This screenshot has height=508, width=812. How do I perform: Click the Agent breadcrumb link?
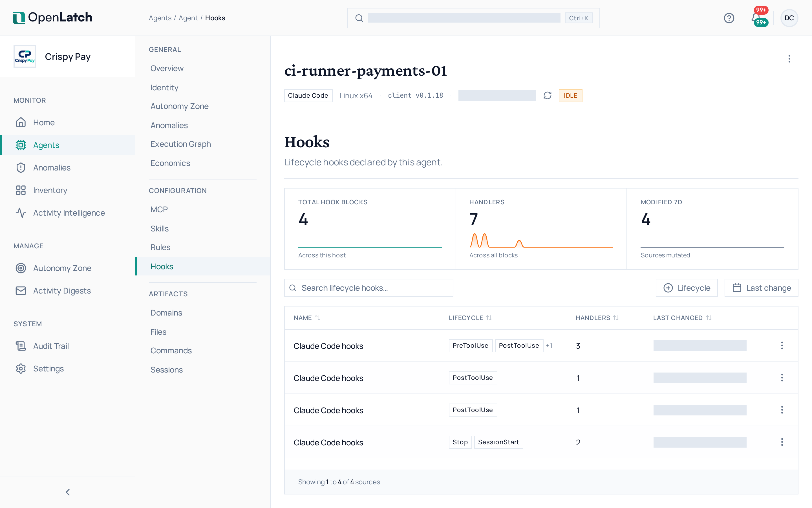[188, 18]
